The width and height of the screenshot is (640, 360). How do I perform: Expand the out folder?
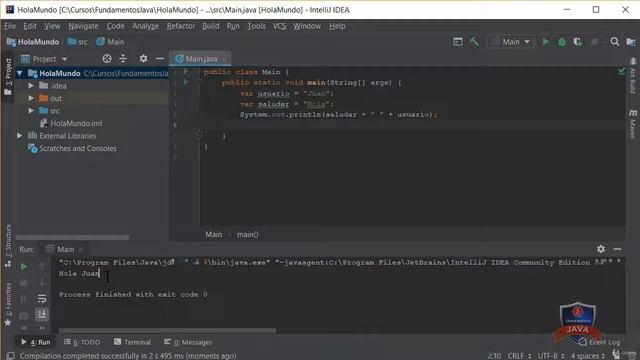pyautogui.click(x=31, y=98)
